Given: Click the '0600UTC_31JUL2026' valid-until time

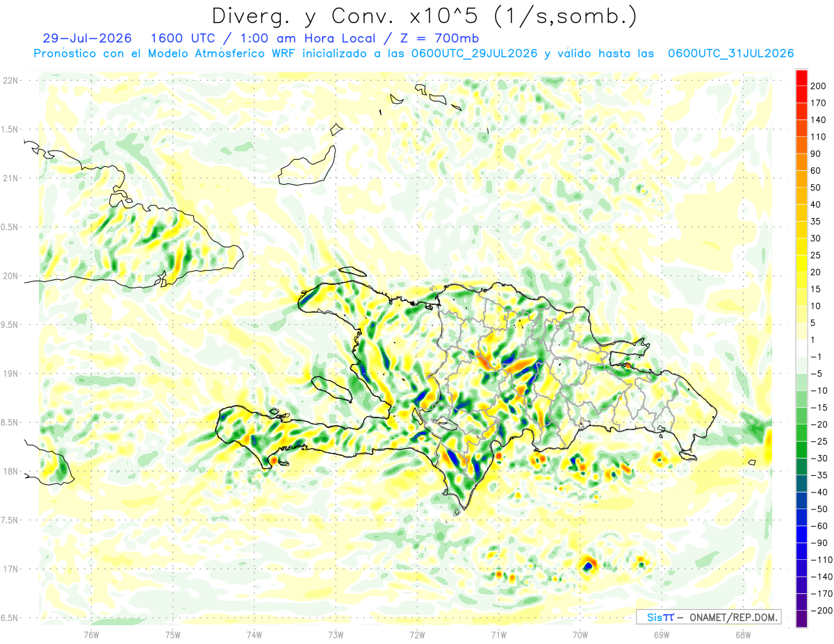Looking at the screenshot, I should [730, 53].
